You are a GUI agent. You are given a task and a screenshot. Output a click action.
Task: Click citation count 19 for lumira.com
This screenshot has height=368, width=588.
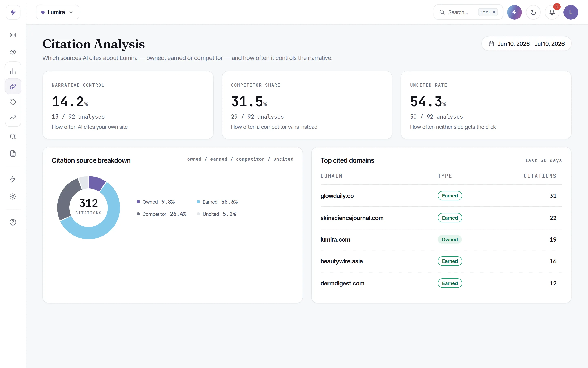pyautogui.click(x=553, y=239)
